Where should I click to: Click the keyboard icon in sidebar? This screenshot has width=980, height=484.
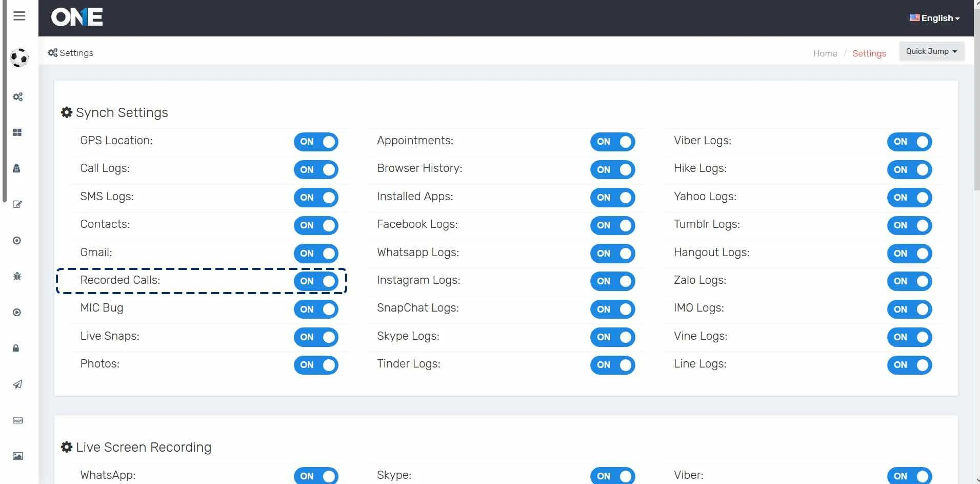pyautogui.click(x=17, y=420)
